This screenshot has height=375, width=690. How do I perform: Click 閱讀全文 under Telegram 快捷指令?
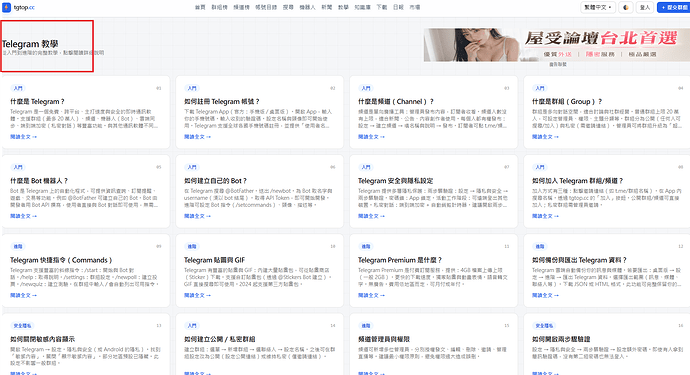tap(23, 295)
